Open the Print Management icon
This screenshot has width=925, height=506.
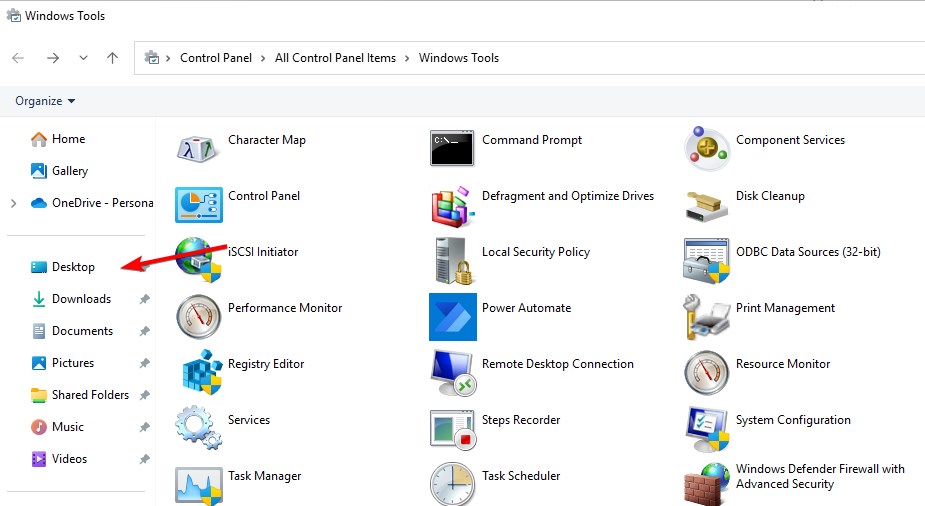(x=707, y=317)
